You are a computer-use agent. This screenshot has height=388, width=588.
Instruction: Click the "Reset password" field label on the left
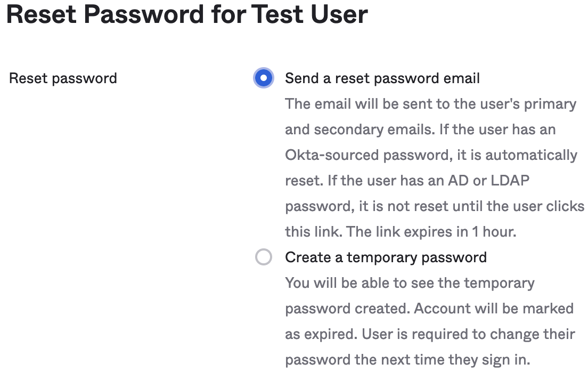(63, 78)
